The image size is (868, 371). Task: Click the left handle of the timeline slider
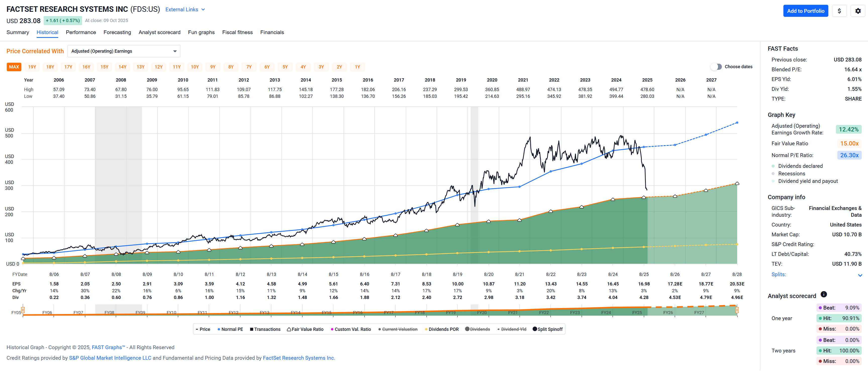23,310
